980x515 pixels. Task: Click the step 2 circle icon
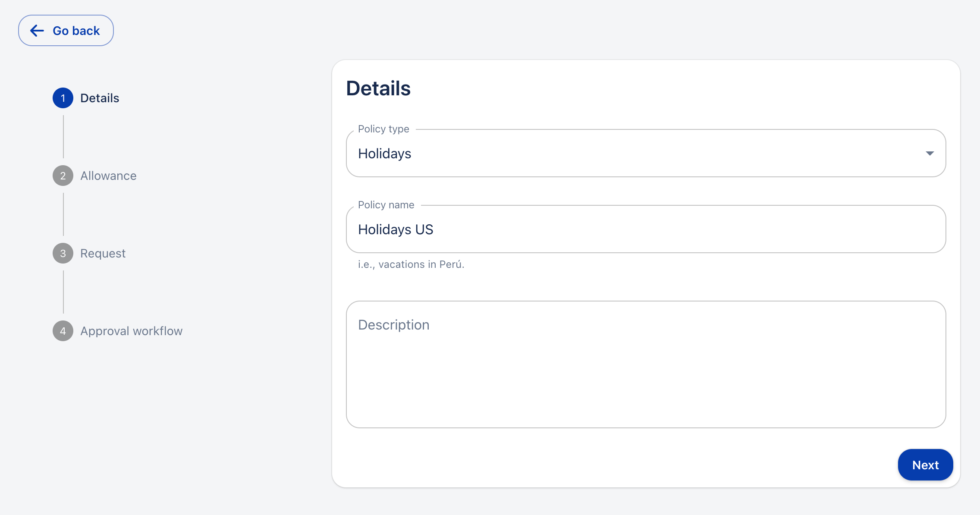pyautogui.click(x=63, y=176)
